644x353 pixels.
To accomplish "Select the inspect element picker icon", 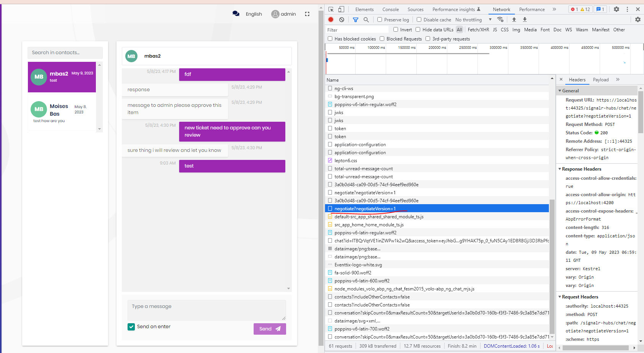I will [x=331, y=9].
